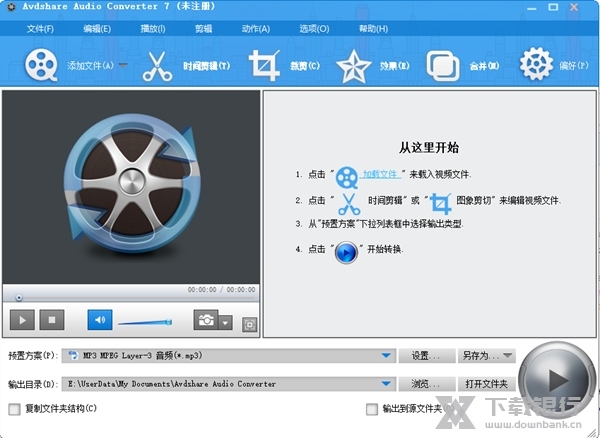Click the film reel icon in step 1
The image size is (600, 438).
point(347,177)
